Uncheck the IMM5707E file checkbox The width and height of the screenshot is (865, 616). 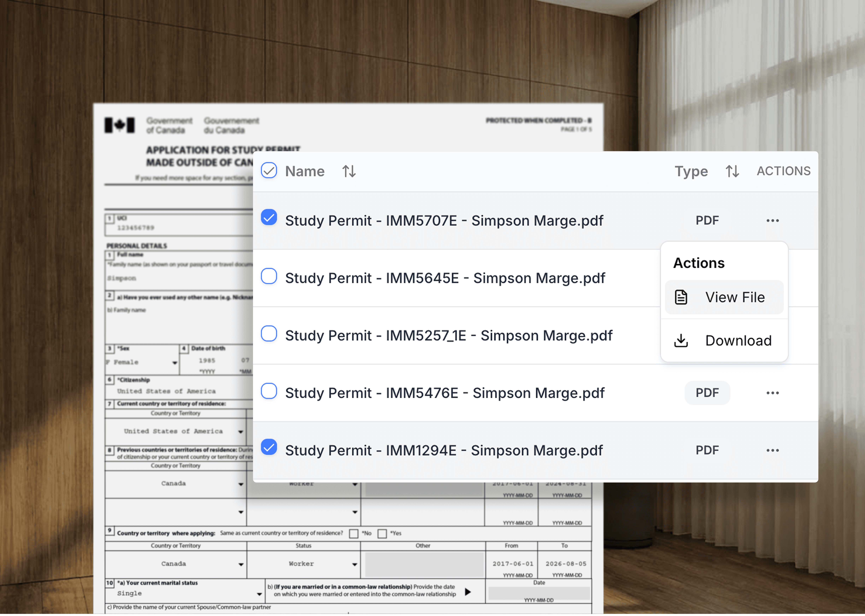pos(269,217)
